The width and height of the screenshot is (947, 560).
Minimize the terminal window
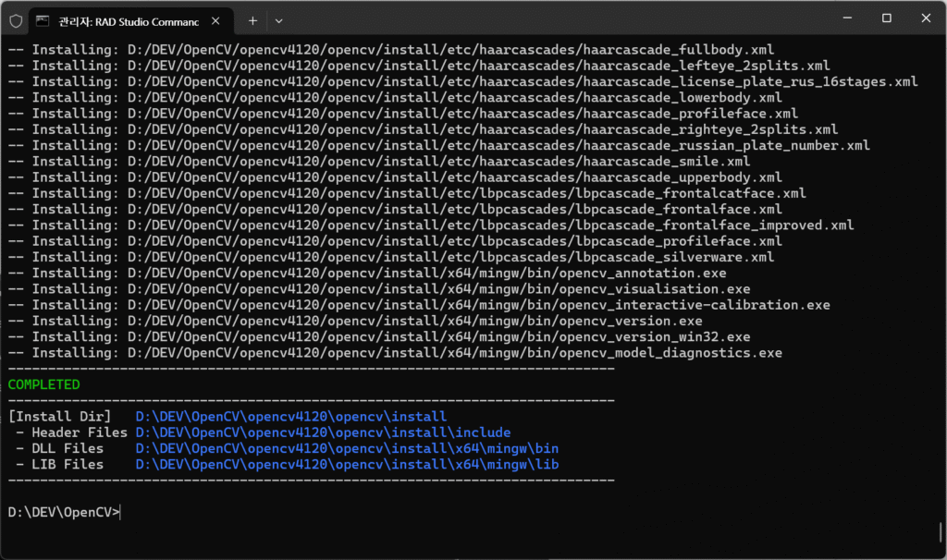pyautogui.click(x=847, y=18)
